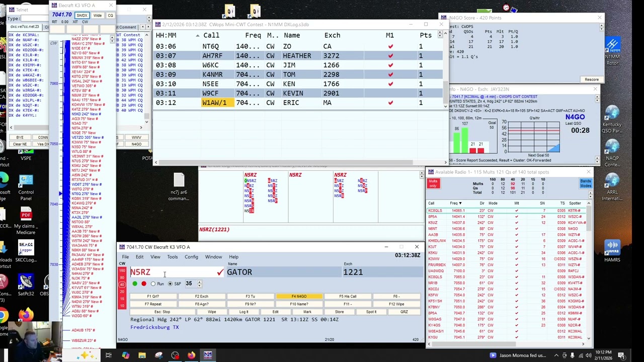Select the 20 band button
This screenshot has width=644, height=362.
click(122, 292)
